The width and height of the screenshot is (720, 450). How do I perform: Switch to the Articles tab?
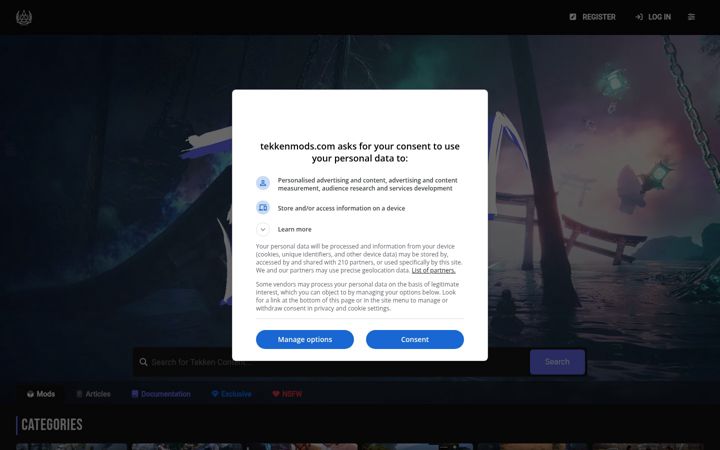[x=93, y=394]
